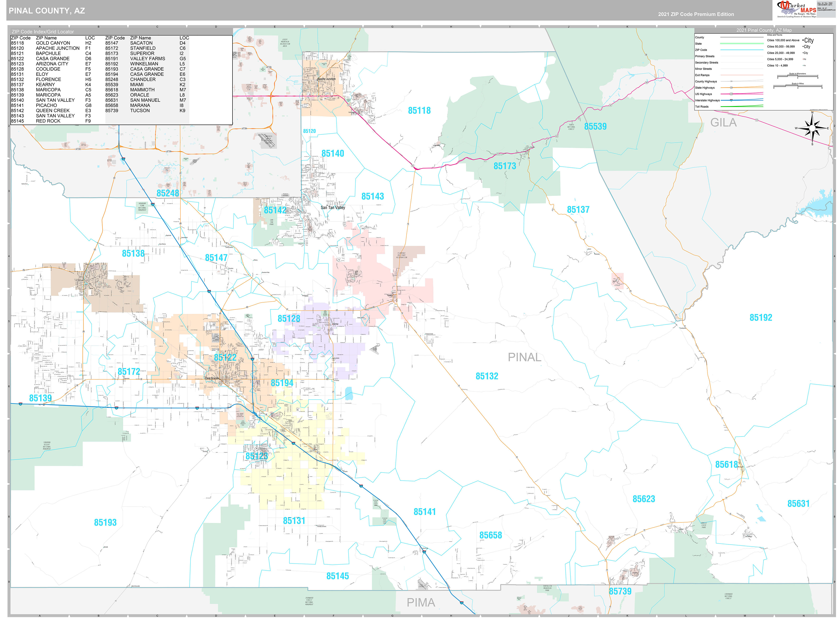
Task: Click the 85192 label on the map
Action: tap(761, 318)
